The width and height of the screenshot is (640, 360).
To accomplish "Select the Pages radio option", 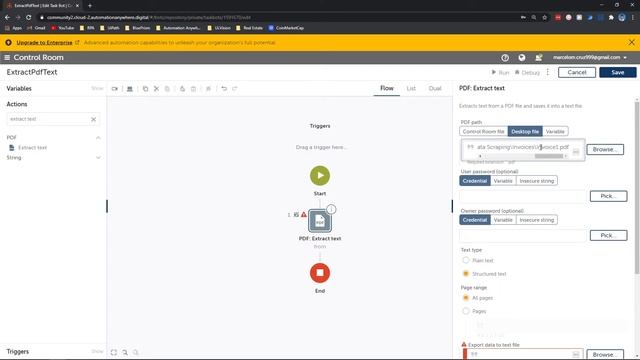I will (465, 311).
